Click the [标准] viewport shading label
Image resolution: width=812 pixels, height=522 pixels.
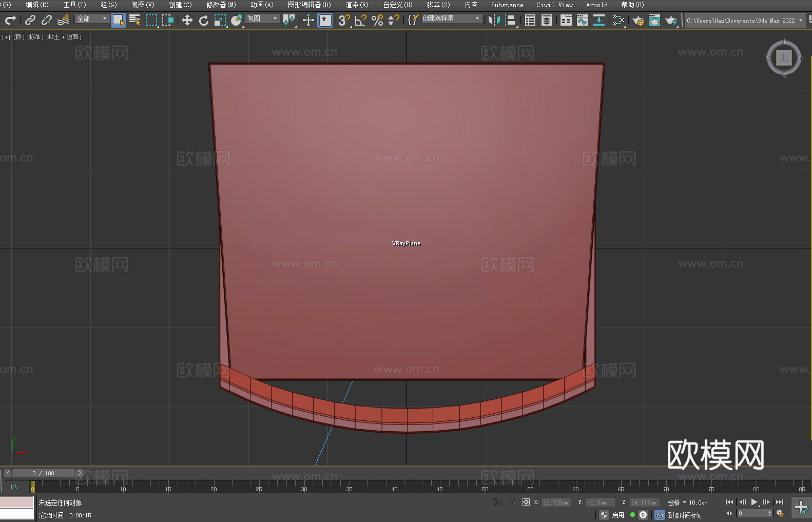[35, 37]
